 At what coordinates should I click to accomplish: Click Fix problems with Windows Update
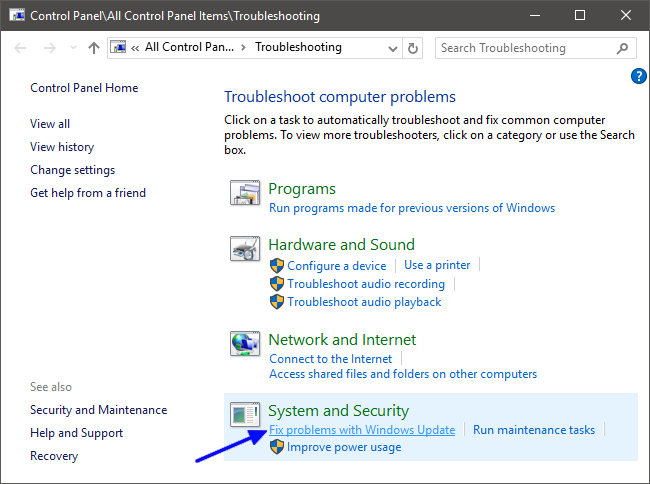362,430
